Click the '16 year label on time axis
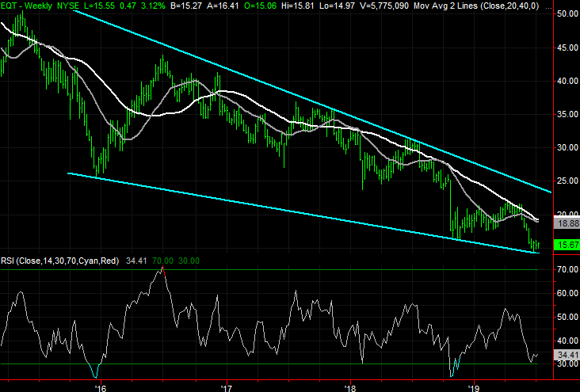 [101, 388]
